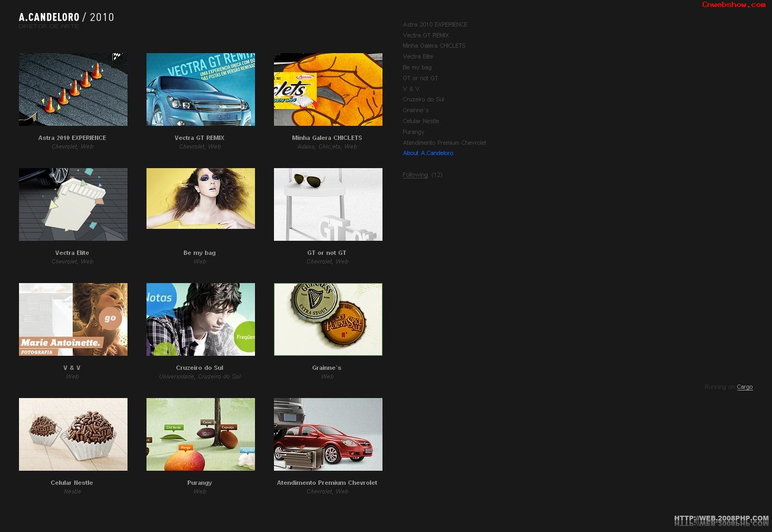
Task: Open the Minha Galera CHICLETS orange thumbnail
Action: point(328,89)
